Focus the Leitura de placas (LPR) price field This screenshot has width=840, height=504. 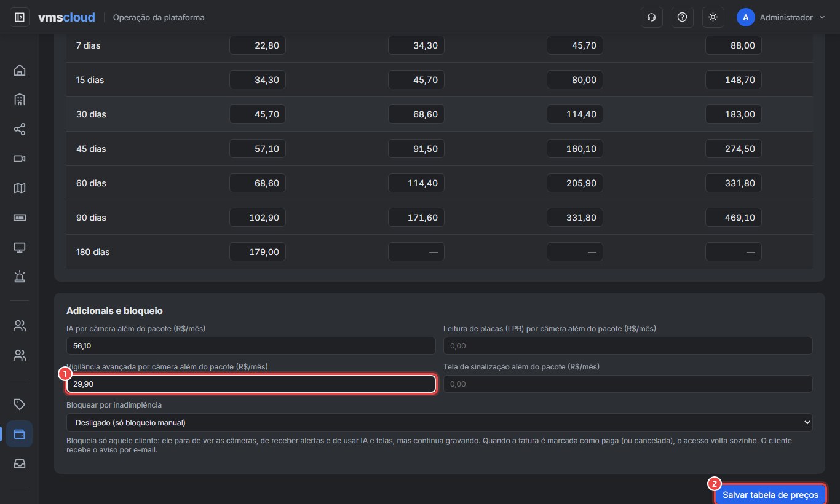point(628,346)
